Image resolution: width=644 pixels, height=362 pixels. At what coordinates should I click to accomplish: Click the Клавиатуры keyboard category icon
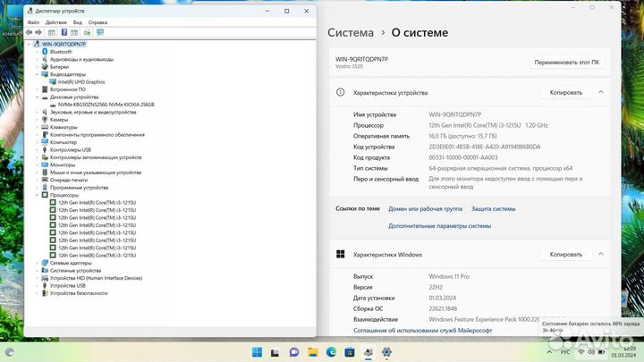coord(46,127)
